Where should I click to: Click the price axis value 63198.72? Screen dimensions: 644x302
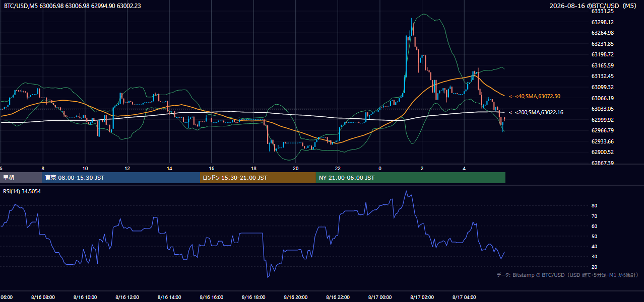[602, 54]
